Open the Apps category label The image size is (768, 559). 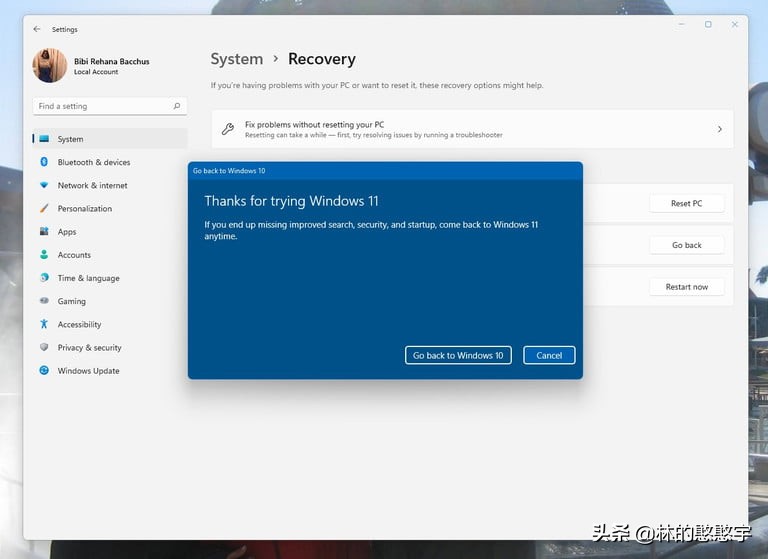click(67, 232)
